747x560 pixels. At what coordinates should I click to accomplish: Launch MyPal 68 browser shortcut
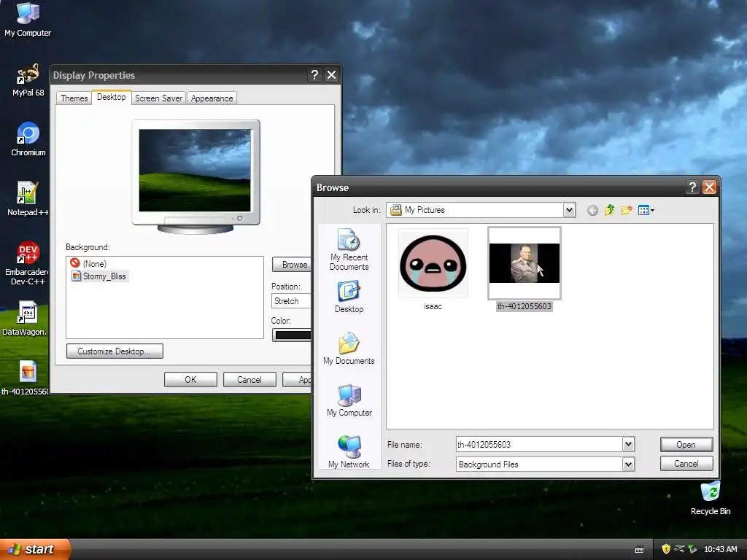point(28,80)
